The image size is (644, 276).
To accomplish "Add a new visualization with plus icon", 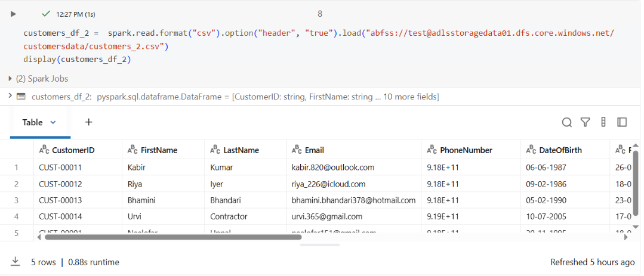I will (89, 122).
